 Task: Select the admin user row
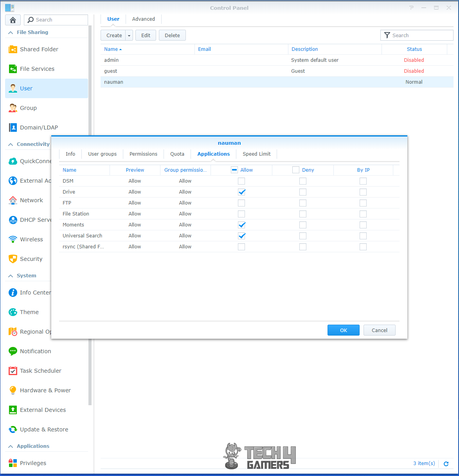coord(277,60)
